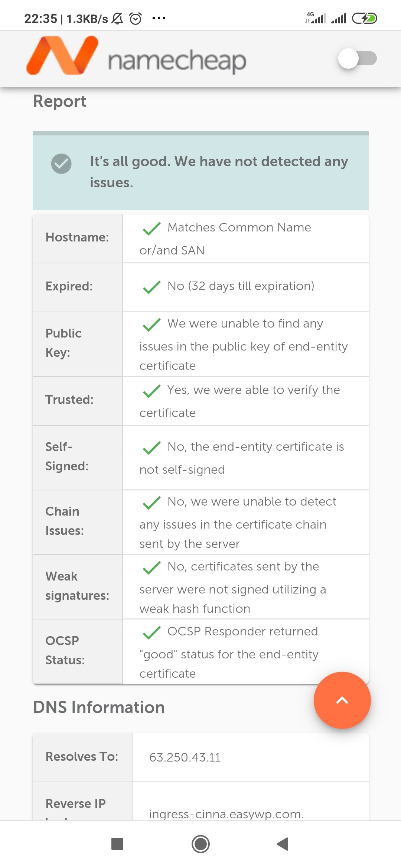Select the resolved IP 63.250.43.11
This screenshot has height=868, width=401.
(185, 757)
